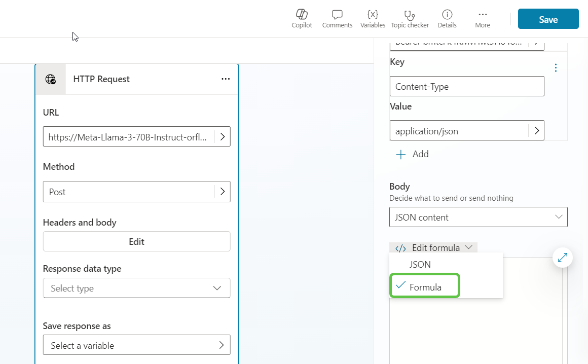Switch body editing mode to JSON
This screenshot has height=364, width=588.
[x=420, y=264]
